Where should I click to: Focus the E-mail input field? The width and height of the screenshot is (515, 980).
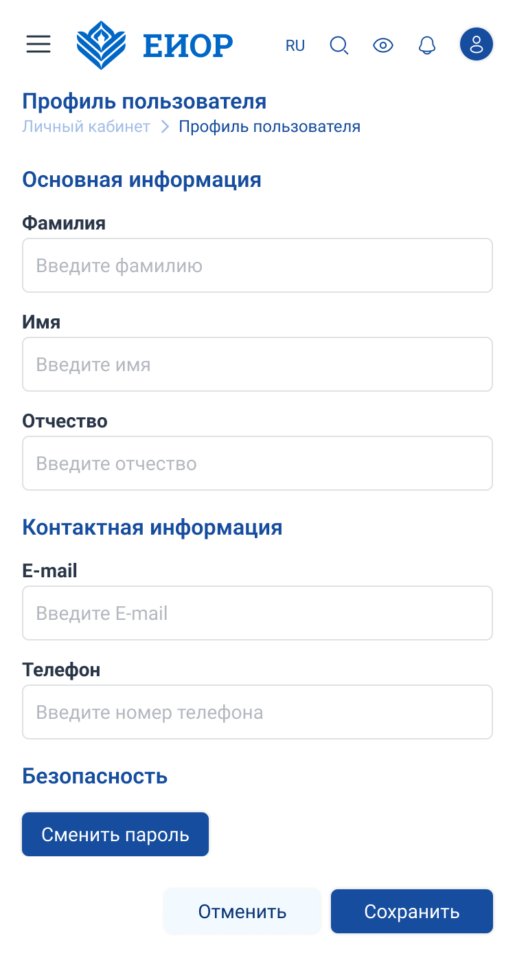[x=257, y=613]
